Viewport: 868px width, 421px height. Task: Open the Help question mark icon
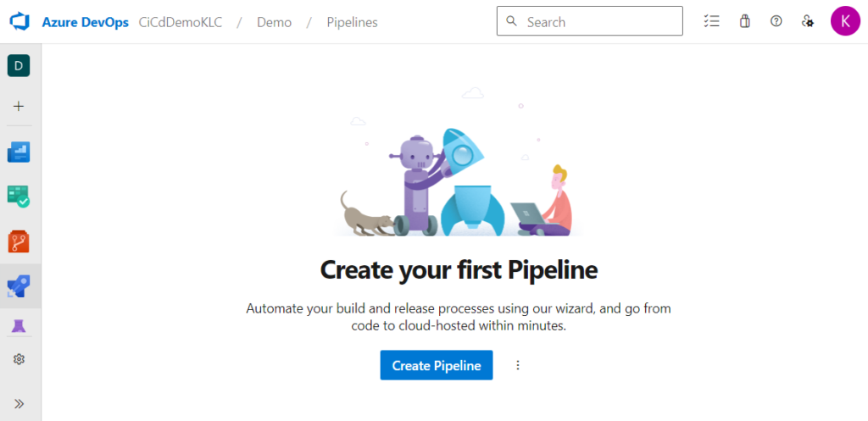(x=776, y=22)
